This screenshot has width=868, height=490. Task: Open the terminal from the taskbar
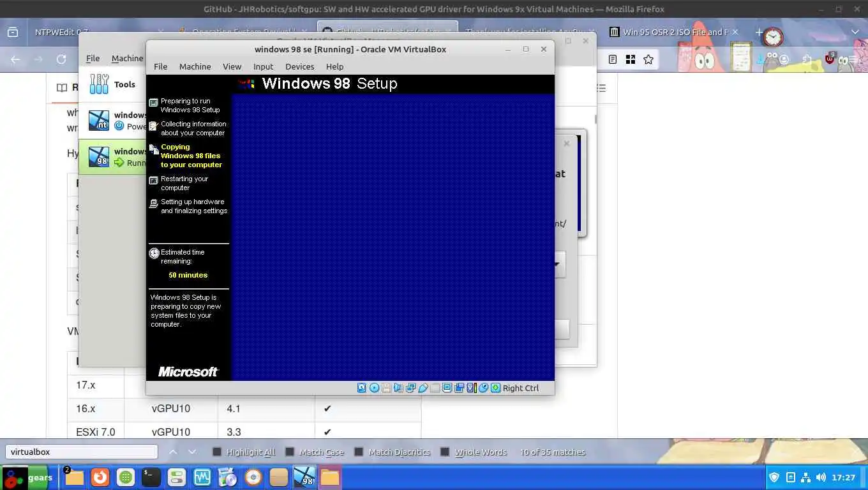(151, 477)
